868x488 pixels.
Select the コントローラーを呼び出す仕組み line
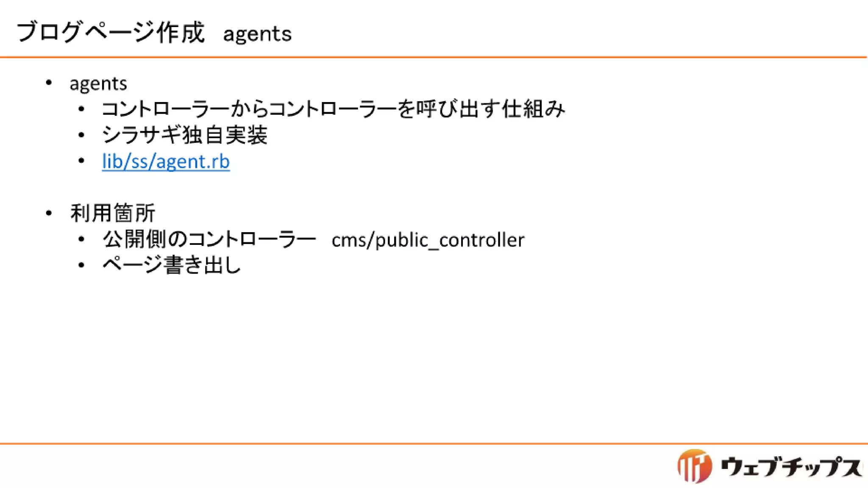pyautogui.click(x=333, y=109)
